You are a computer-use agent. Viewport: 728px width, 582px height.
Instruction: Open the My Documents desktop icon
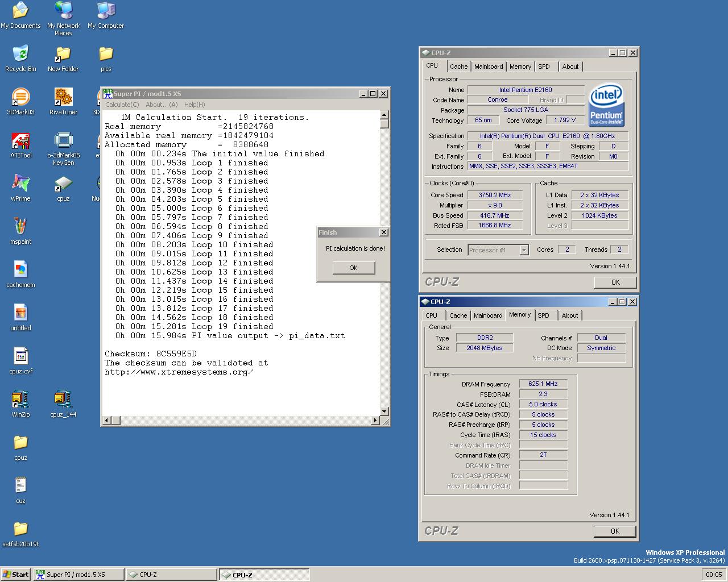[x=20, y=15]
